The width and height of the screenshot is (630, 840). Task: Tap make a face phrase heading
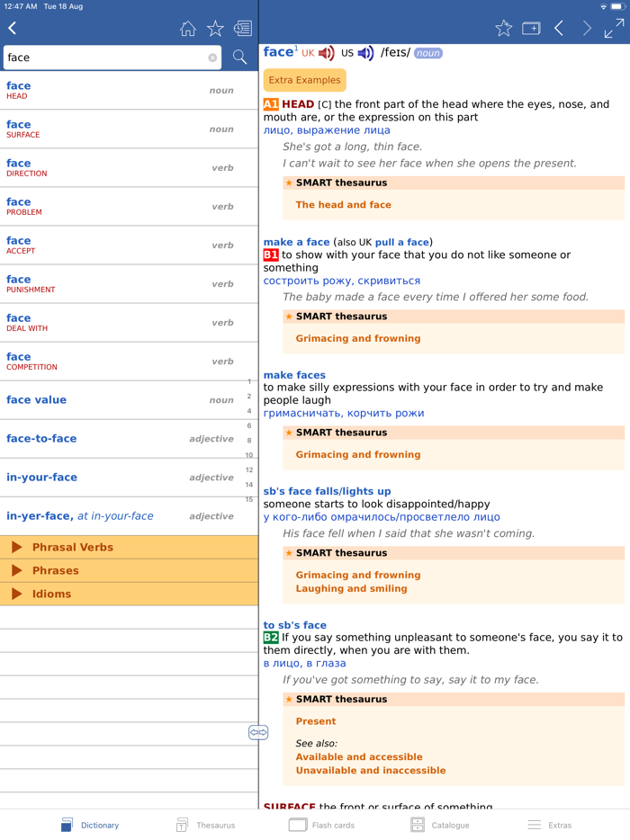(296, 242)
